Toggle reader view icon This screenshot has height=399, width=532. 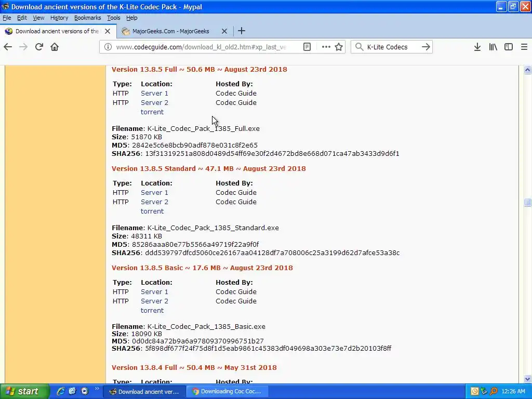[x=307, y=47]
